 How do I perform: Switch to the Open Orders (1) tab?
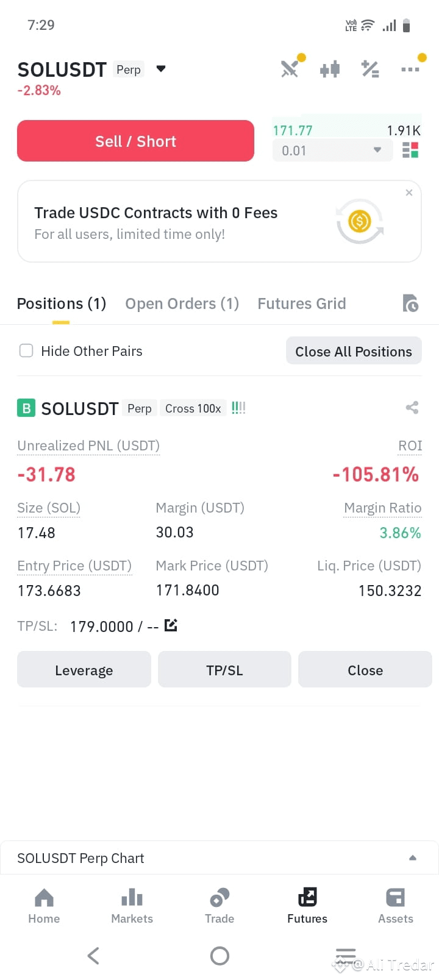click(x=182, y=304)
